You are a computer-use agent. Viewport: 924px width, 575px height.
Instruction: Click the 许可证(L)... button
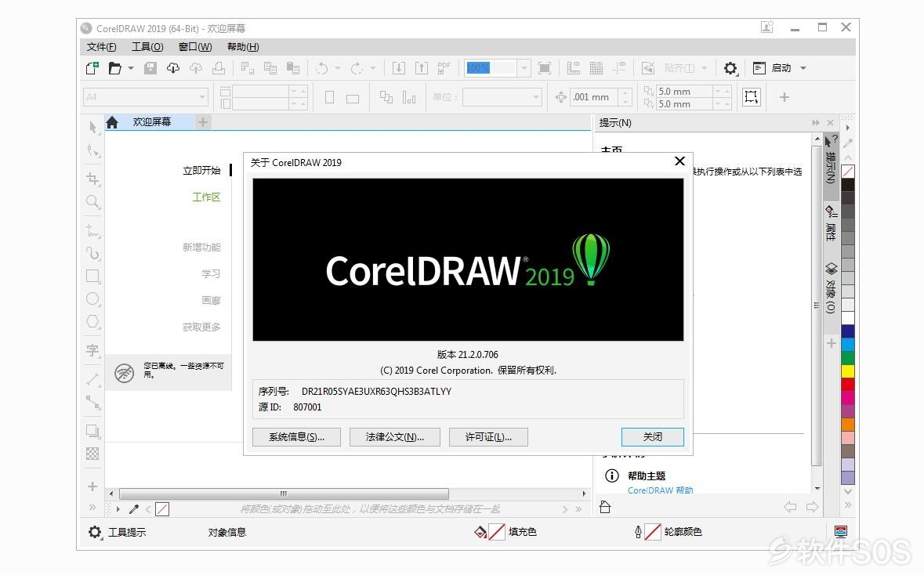tap(488, 436)
